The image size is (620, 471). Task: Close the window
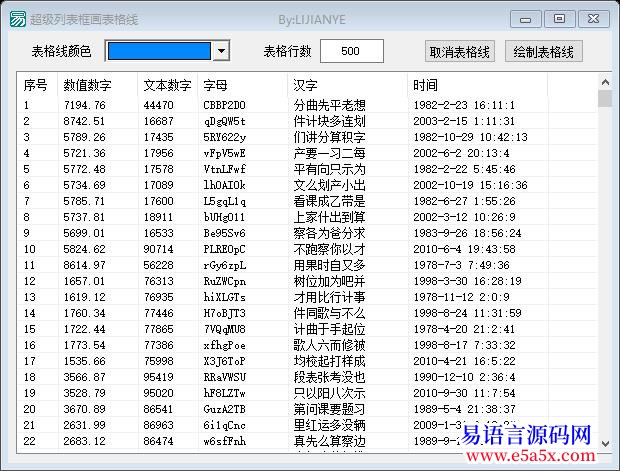594,19
